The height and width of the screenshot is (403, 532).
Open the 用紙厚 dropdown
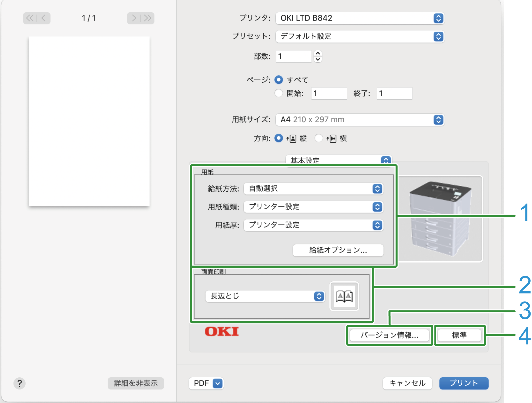pyautogui.click(x=313, y=225)
